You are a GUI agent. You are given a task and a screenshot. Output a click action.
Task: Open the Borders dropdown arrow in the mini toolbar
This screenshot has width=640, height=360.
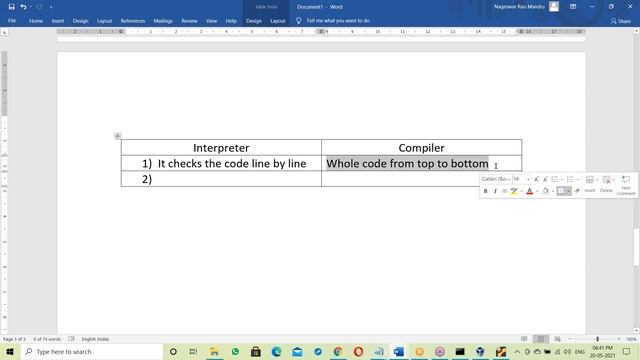569,191
